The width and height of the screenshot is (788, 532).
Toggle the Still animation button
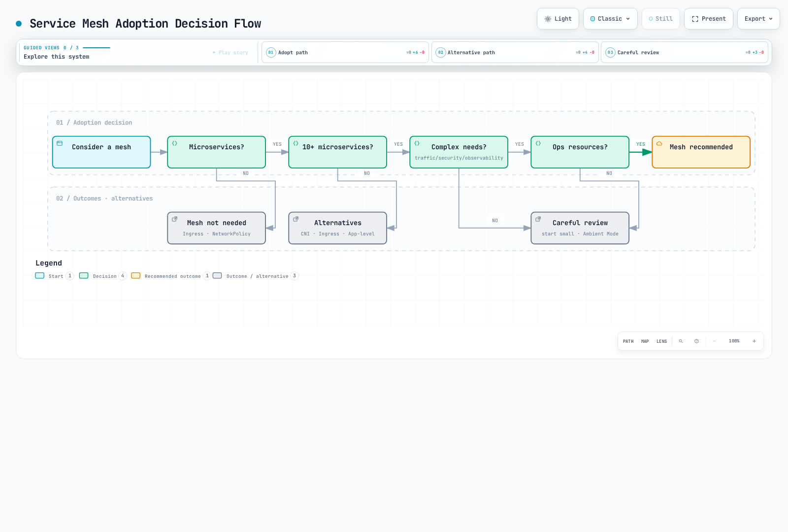coord(661,19)
